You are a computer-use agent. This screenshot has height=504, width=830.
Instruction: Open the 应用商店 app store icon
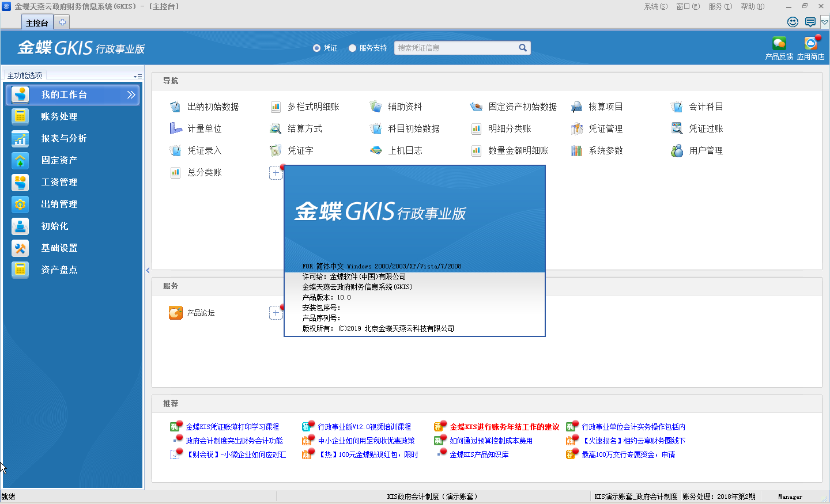point(811,43)
